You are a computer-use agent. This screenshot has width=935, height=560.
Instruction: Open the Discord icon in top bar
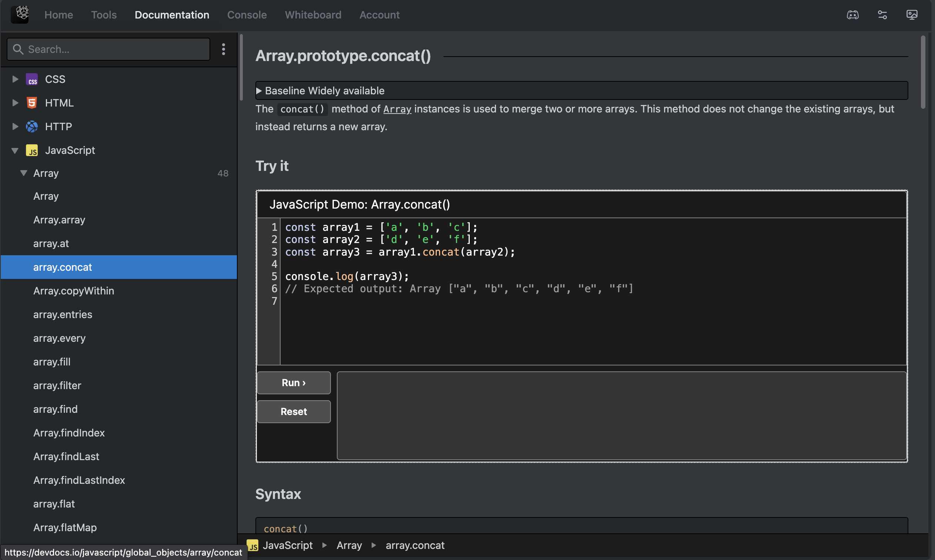852,15
